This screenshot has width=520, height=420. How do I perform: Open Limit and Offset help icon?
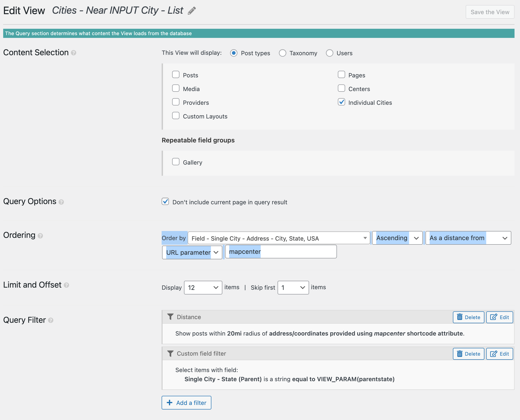[66, 285]
